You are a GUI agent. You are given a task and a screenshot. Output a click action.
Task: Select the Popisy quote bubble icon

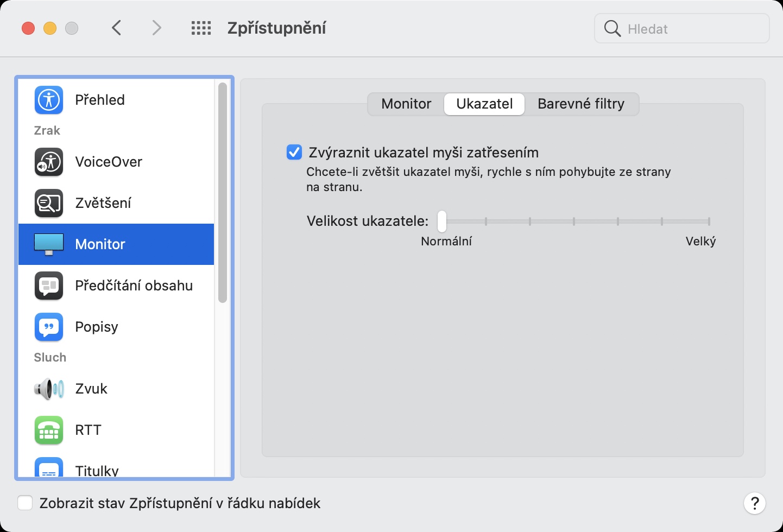(49, 327)
